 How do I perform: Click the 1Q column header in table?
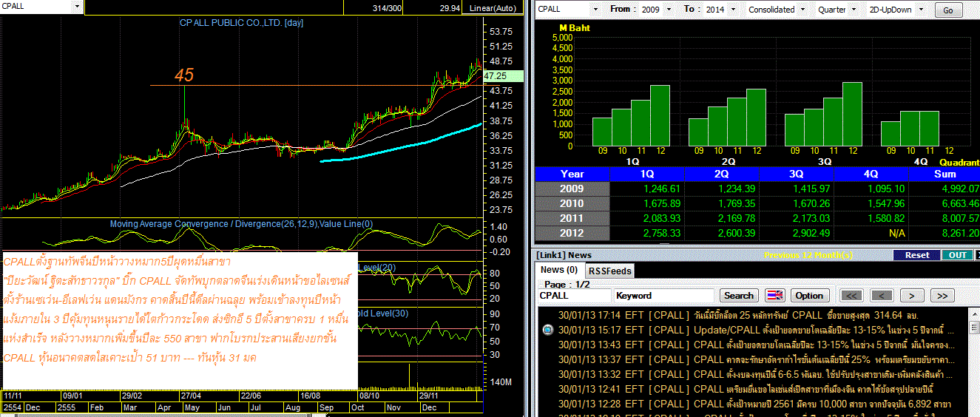pyautogui.click(x=646, y=174)
